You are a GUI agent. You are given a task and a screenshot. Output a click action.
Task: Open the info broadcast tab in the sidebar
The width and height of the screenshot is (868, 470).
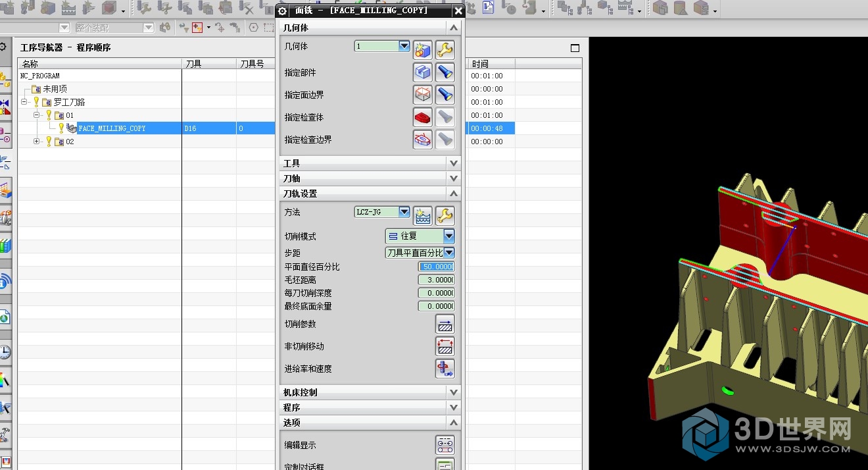point(5,282)
